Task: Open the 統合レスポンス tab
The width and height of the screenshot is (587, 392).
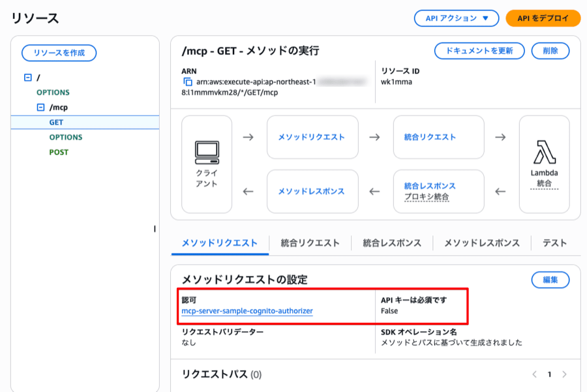Action: pos(392,243)
